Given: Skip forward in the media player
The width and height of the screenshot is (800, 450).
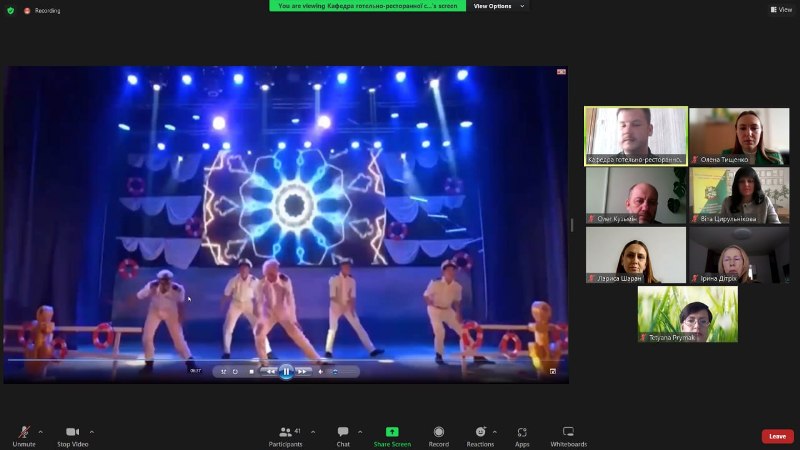Looking at the screenshot, I should (303, 371).
